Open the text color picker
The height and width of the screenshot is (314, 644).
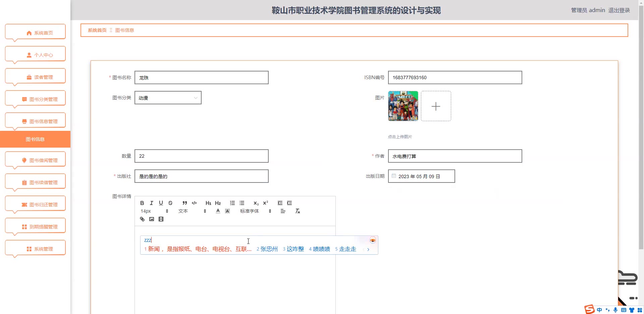click(x=218, y=211)
